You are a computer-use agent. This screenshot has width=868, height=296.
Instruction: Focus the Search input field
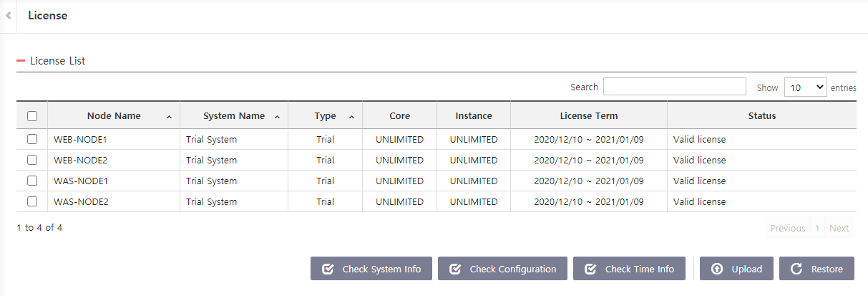[x=674, y=87]
